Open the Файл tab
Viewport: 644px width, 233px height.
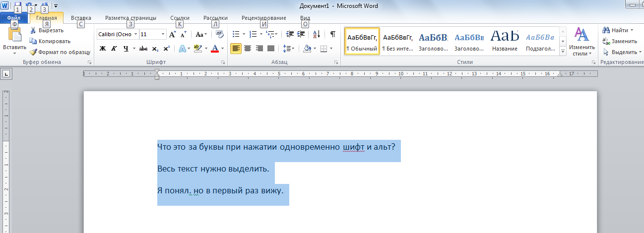pos(13,18)
